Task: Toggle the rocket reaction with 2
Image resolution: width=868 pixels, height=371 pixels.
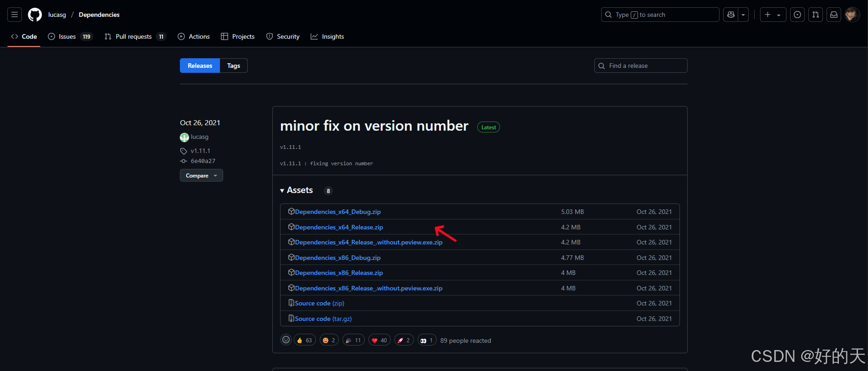Action: (404, 340)
